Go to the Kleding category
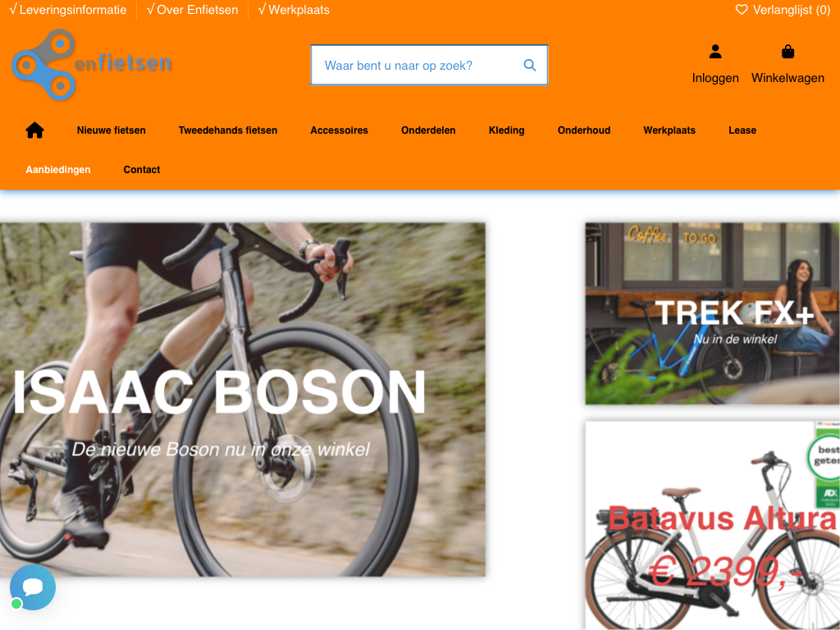840x630 pixels. coord(506,130)
